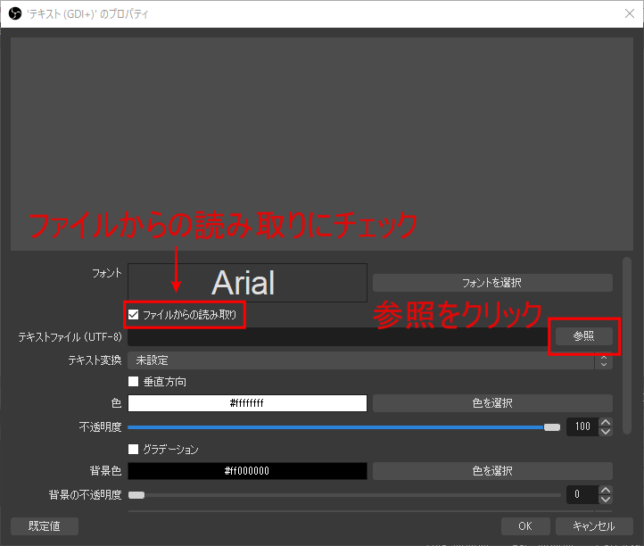
Task: Click the 不透明度 value box showing 100
Action: (582, 427)
